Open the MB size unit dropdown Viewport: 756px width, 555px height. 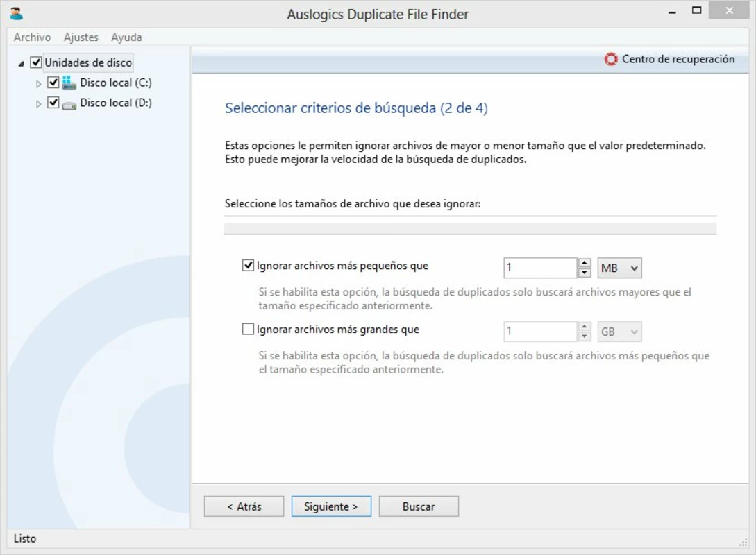[619, 268]
